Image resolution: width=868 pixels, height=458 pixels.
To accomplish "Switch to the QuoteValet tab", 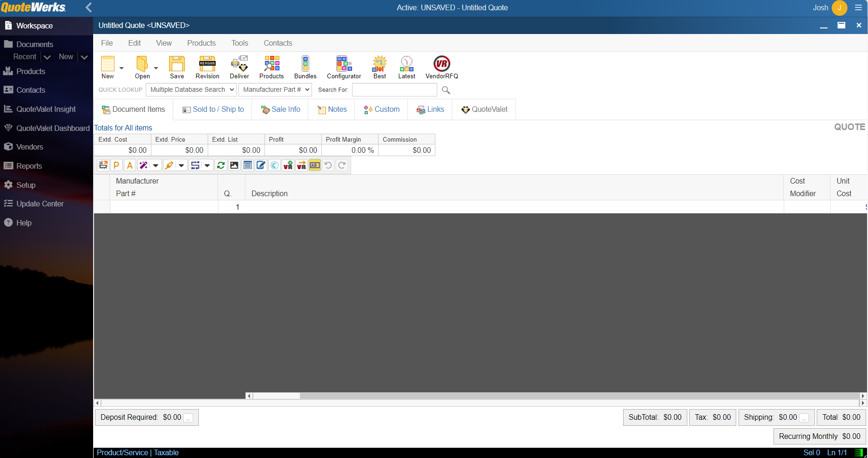I will tap(484, 109).
